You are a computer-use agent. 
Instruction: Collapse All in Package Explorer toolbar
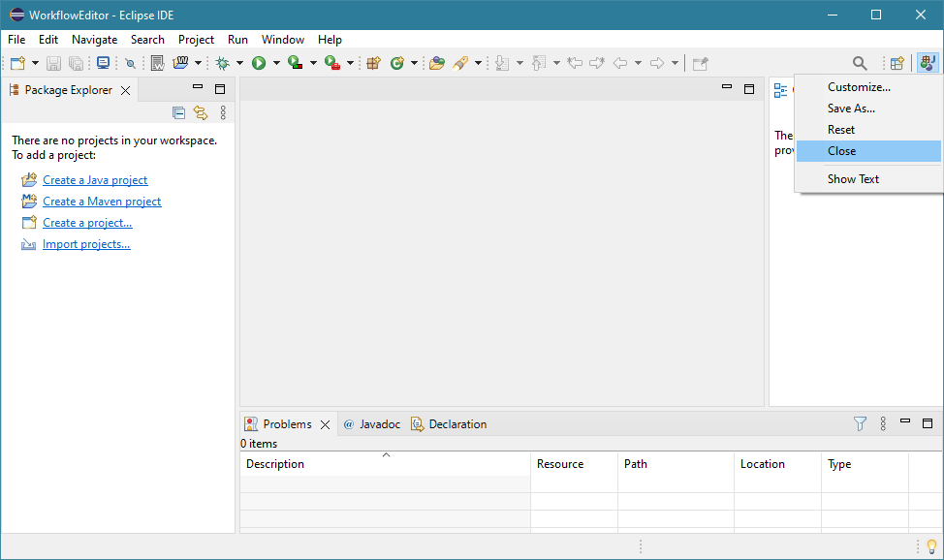(x=179, y=112)
